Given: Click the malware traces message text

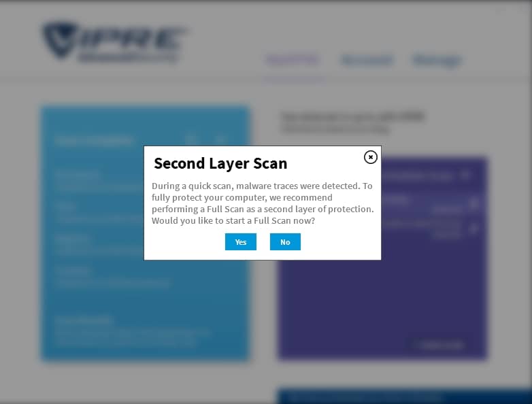Looking at the screenshot, I should pos(263,203).
